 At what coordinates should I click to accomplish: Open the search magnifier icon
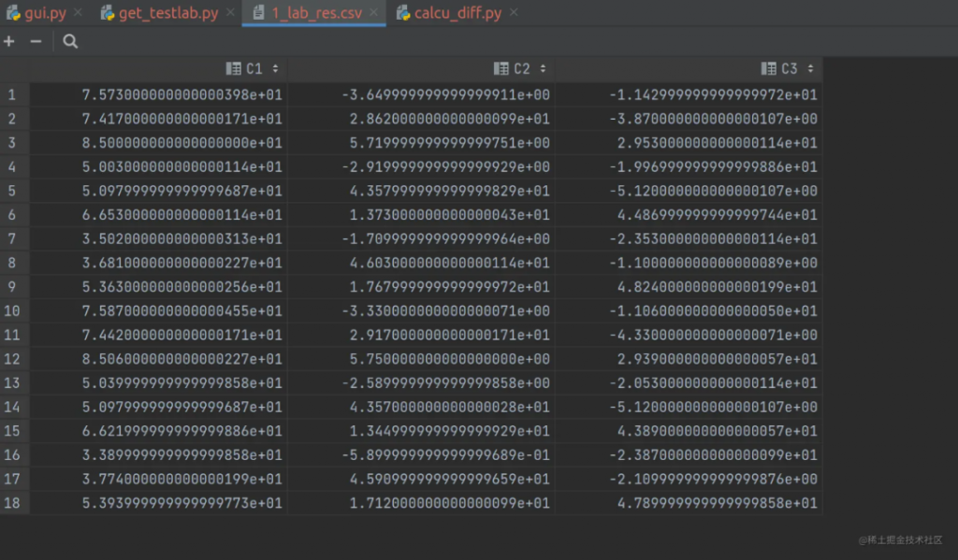[x=70, y=41]
